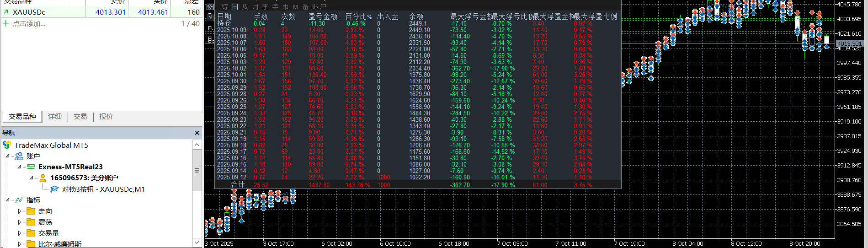Select the 币 symbol statistics tab
This screenshot has height=248, width=868.
[x=285, y=7]
